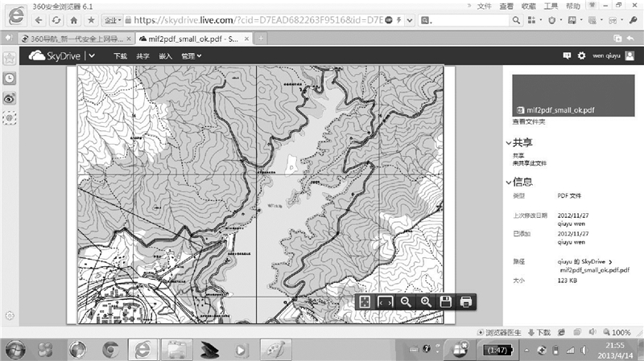Expand the SkyDrive logo dropdown arrow
Screen dimensions: 644x361
coord(93,55)
